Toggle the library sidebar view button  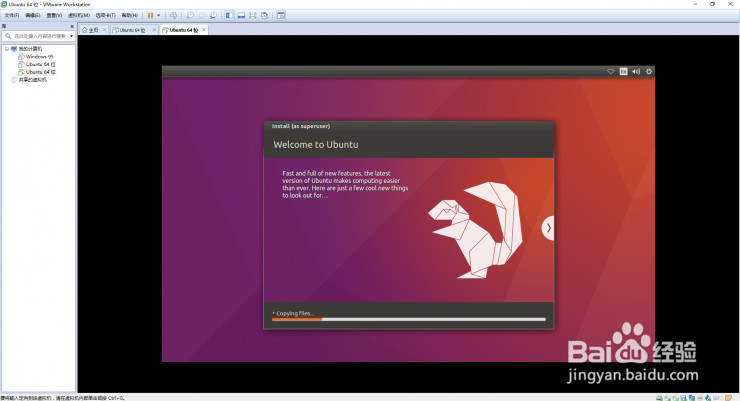[x=229, y=15]
